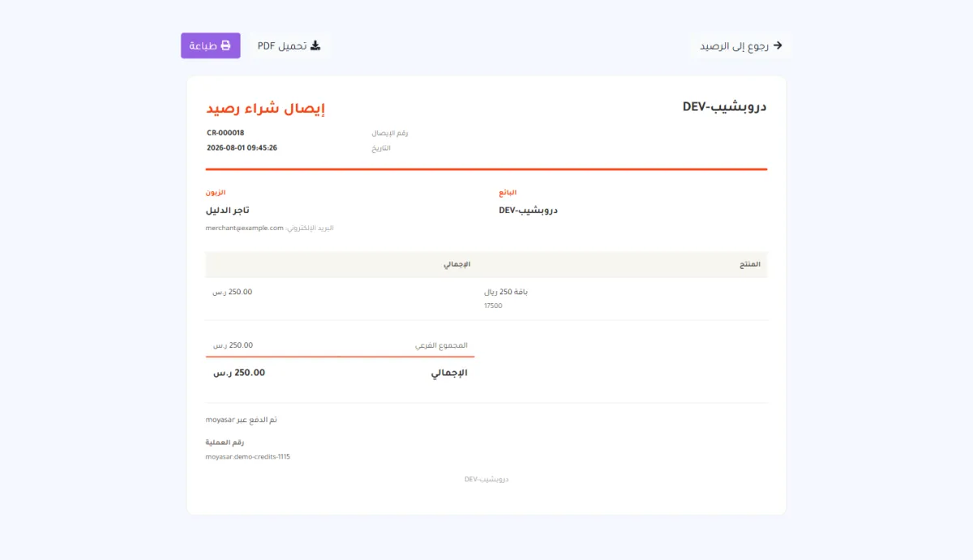The width and height of the screenshot is (973, 560).
Task: Click the رقم الإيصال label
Action: (390, 132)
